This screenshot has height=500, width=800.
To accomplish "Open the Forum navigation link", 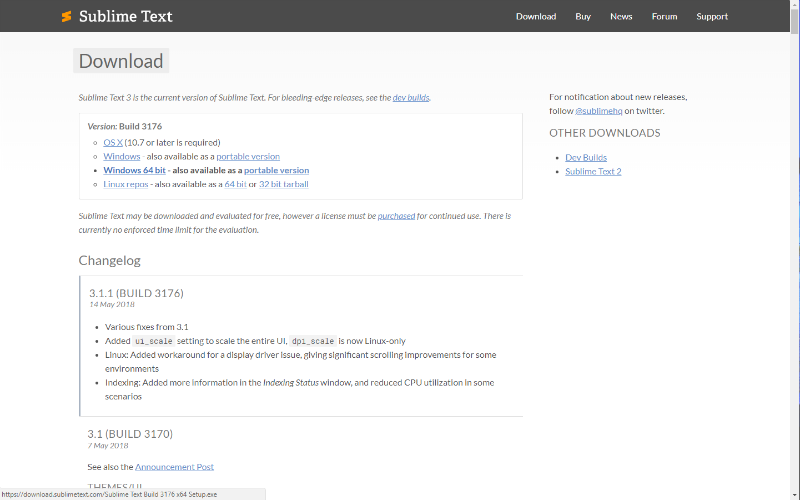I will coord(664,16).
